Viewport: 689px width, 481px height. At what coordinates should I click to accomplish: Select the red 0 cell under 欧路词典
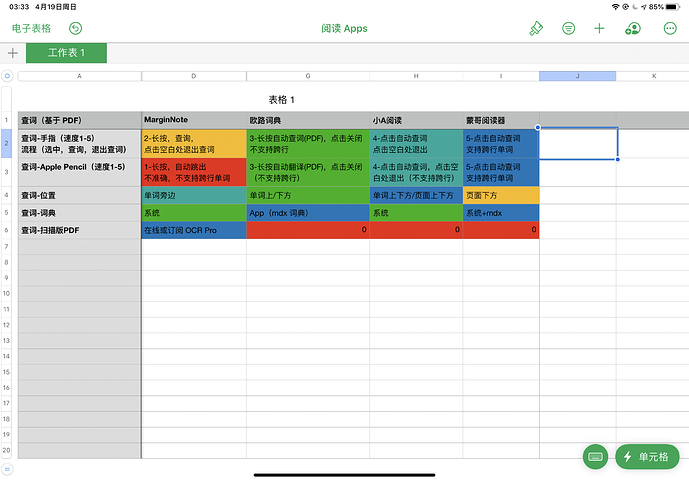[308, 230]
